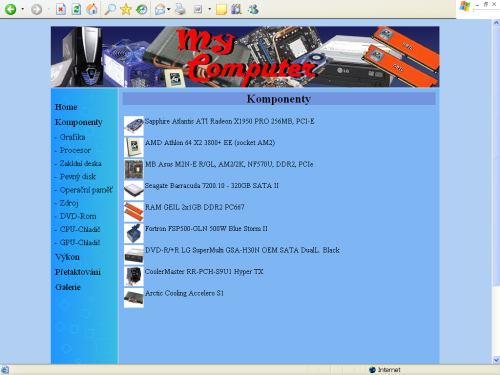Open Seagate Barracuda 7200.10 link
Viewport: 500px width, 375px height.
[212, 186]
